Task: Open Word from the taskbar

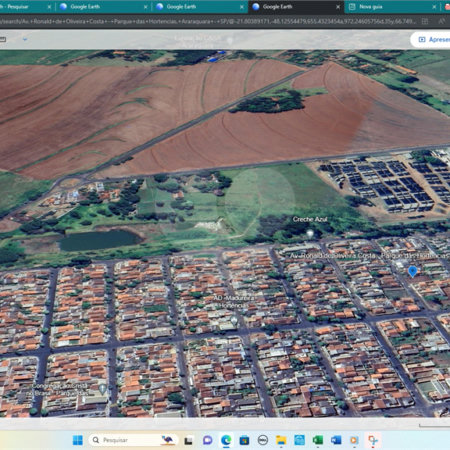Action: (336, 440)
